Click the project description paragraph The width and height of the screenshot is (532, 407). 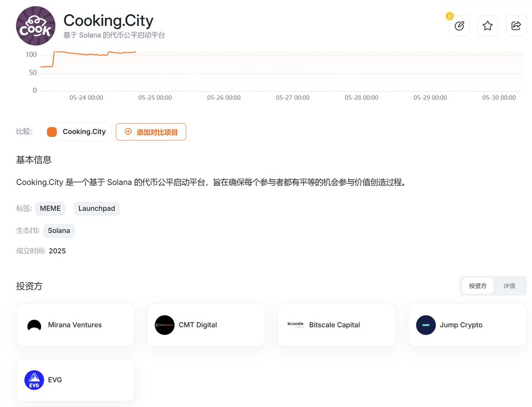pos(211,182)
